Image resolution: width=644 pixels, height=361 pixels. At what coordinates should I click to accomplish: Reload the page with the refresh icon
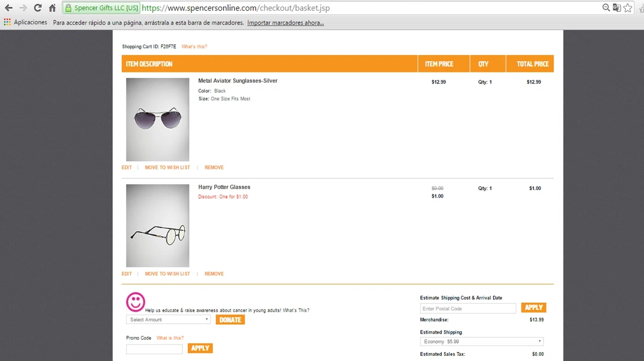click(38, 8)
